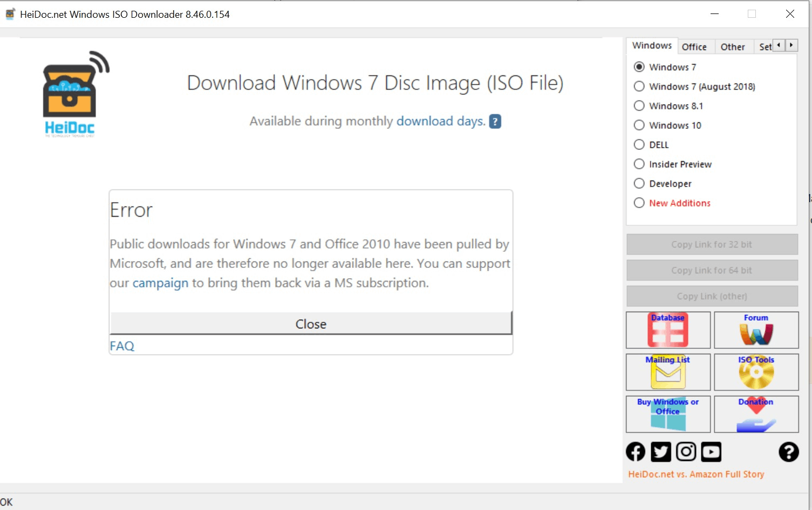Click the Twitter icon
The image size is (812, 510).
[660, 452]
